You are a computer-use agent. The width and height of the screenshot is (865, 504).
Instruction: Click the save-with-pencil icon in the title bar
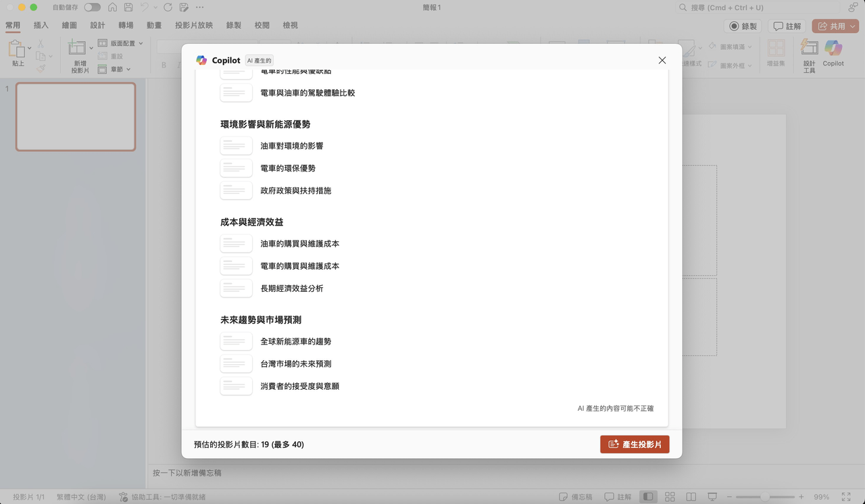click(184, 7)
